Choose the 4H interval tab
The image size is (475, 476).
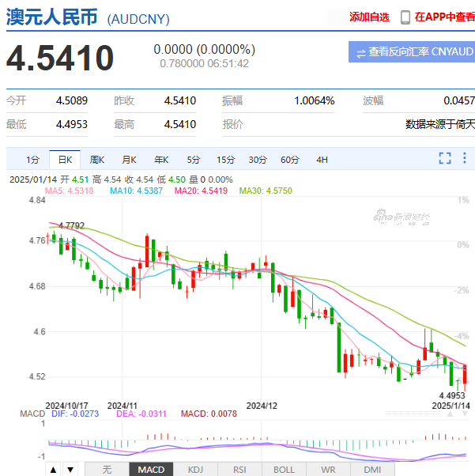coord(322,159)
